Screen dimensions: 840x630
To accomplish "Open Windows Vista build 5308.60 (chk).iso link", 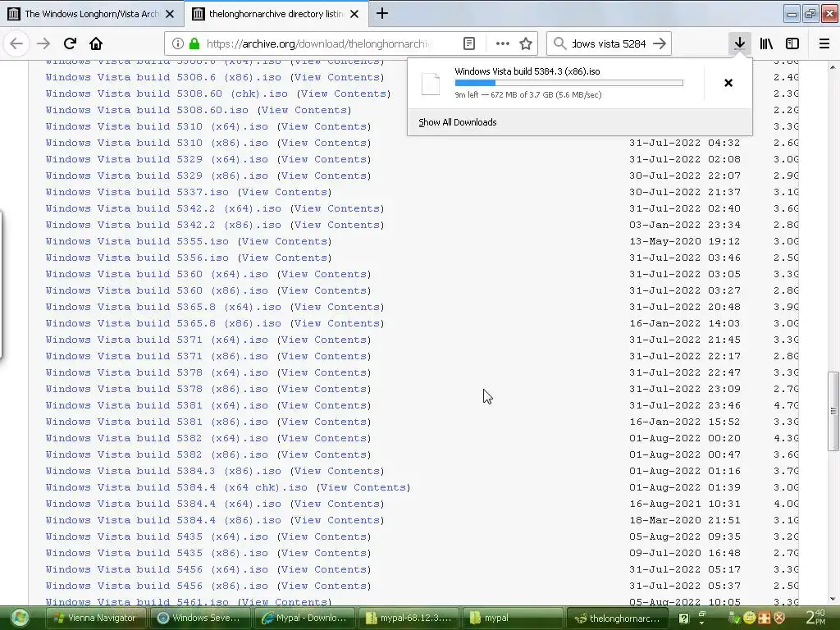I will [167, 94].
